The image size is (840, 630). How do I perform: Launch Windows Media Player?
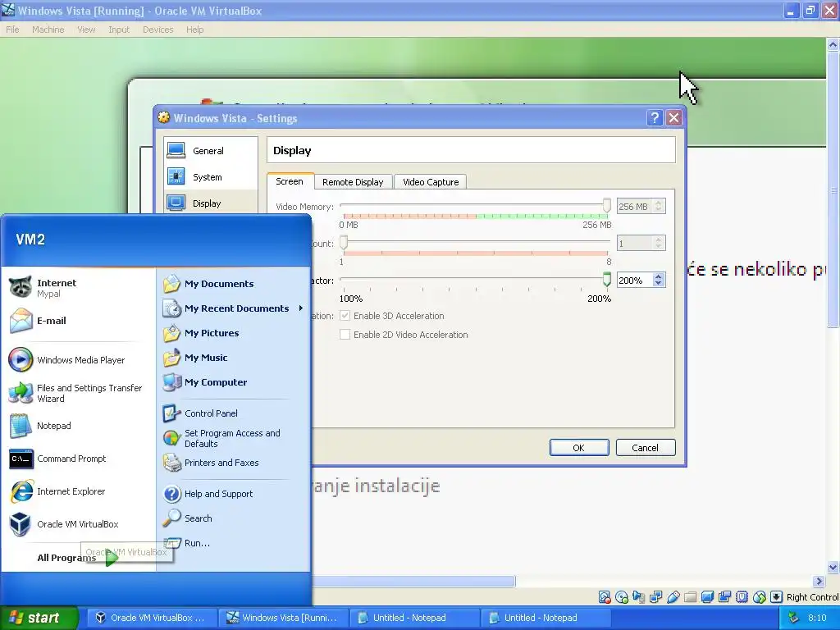point(78,360)
